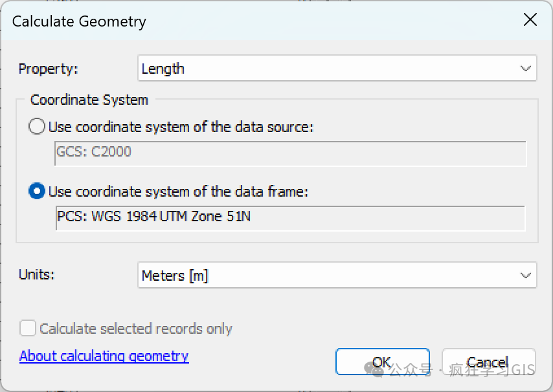
Task: Click the Units: label
Action: point(37,274)
